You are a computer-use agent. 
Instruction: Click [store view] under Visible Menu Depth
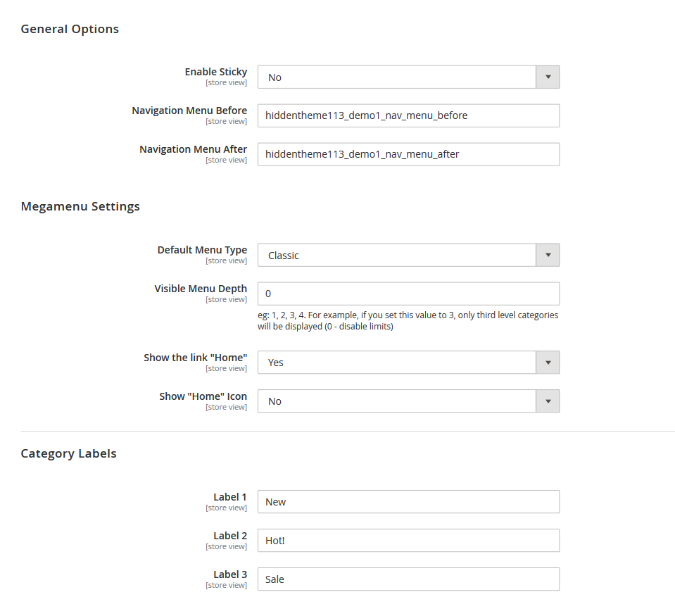(226, 299)
